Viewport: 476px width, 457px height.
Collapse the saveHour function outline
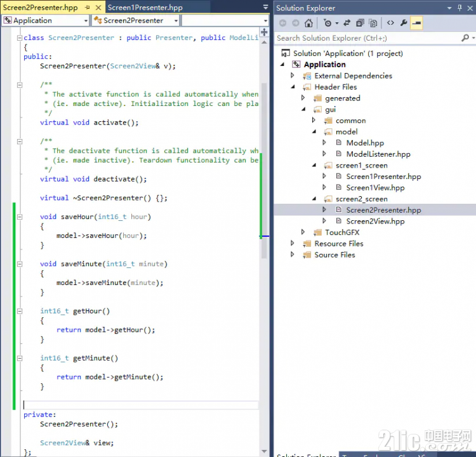point(20,217)
